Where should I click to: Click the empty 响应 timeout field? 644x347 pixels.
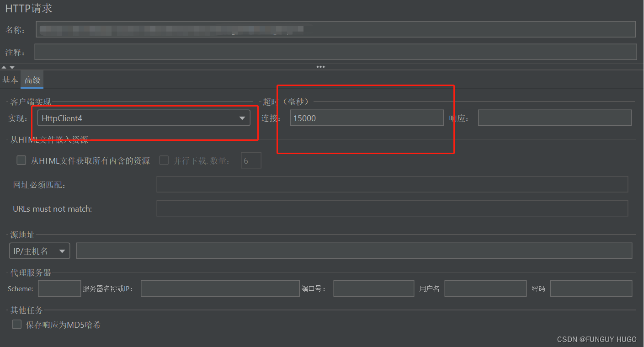[554, 117]
